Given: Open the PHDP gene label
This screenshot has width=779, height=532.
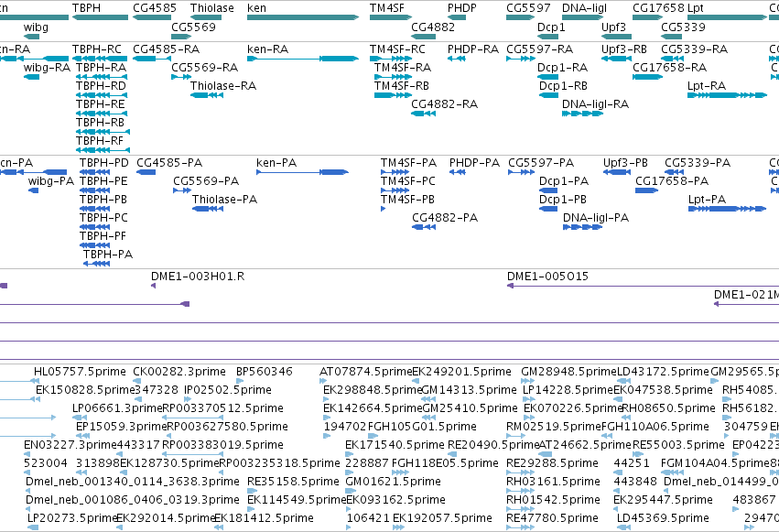Looking at the screenshot, I should (x=462, y=8).
